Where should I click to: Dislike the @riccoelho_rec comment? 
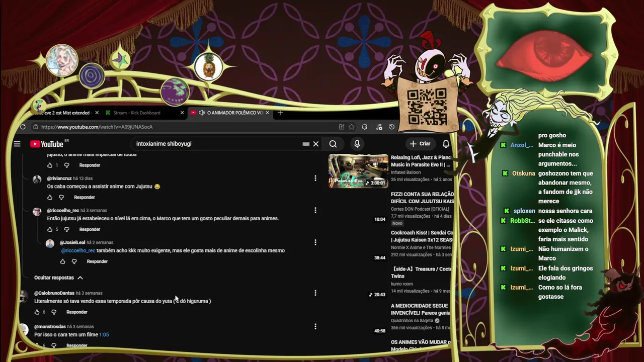click(x=66, y=229)
